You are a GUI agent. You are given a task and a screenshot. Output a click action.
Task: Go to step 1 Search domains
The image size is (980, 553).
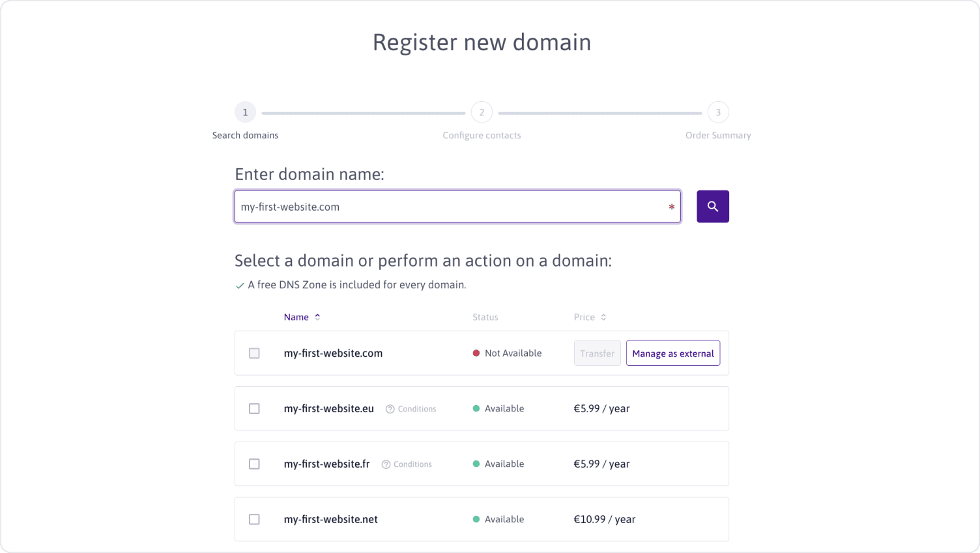(245, 113)
